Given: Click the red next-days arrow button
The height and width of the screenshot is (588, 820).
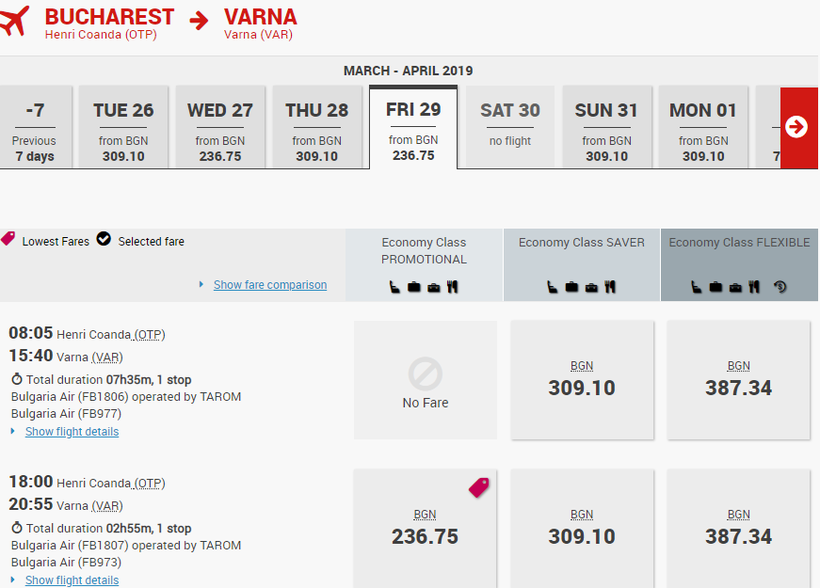Looking at the screenshot, I should pyautogui.click(x=797, y=127).
